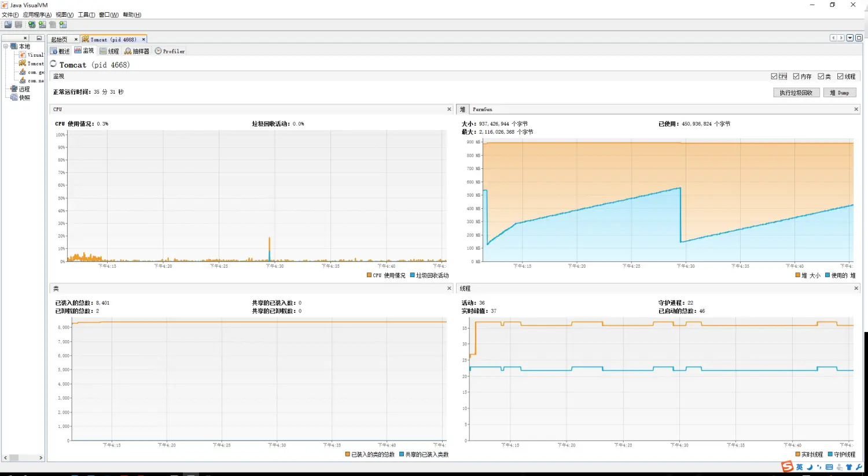Image resolution: width=868 pixels, height=476 pixels.
Task: Close the 线程 threads chart panel
Action: pyautogui.click(x=856, y=288)
